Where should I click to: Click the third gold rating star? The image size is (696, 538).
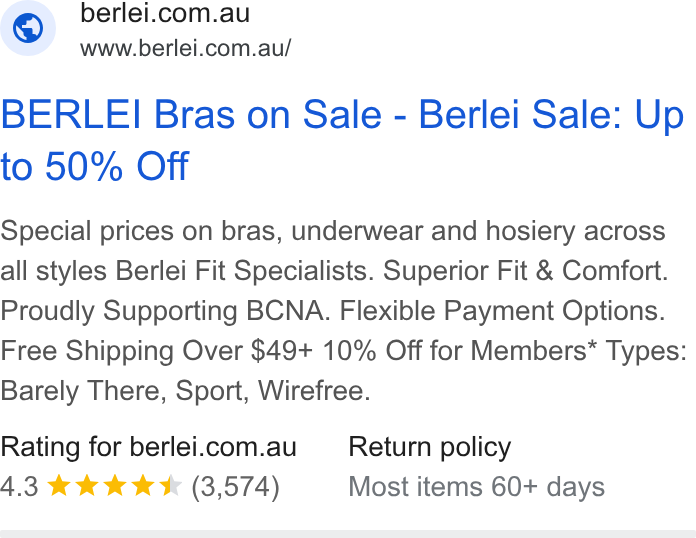point(115,485)
